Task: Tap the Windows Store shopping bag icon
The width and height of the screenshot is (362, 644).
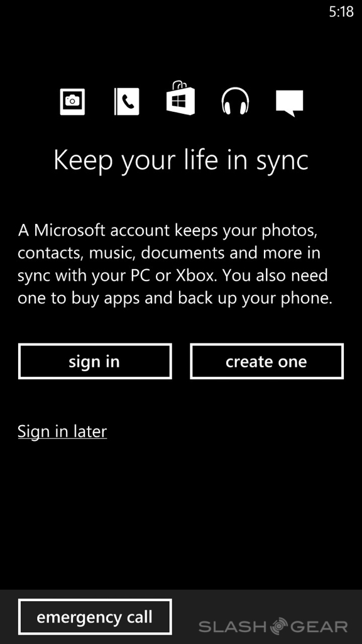Action: 180,98
